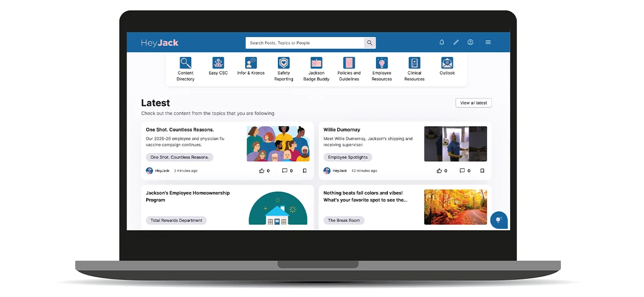Bookmark the Willie Dumornay post
Screen dimensions: 644x297
coord(482,171)
